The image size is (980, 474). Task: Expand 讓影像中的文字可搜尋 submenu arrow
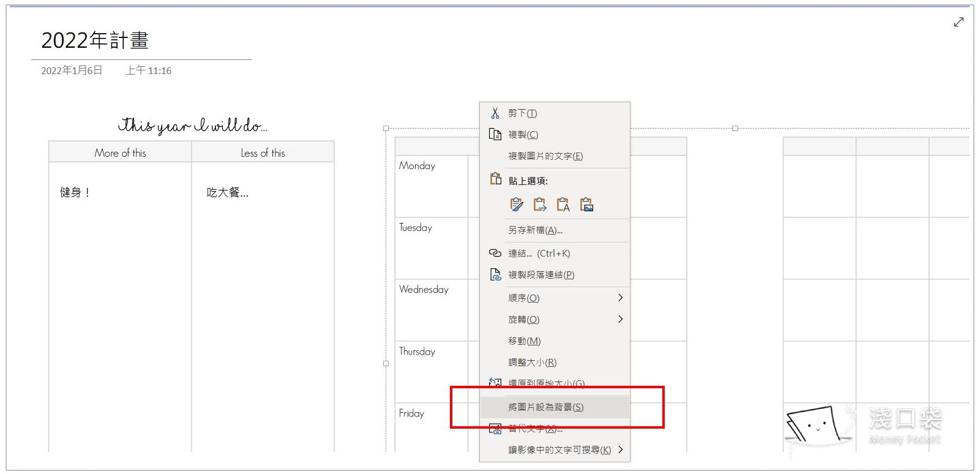(620, 450)
